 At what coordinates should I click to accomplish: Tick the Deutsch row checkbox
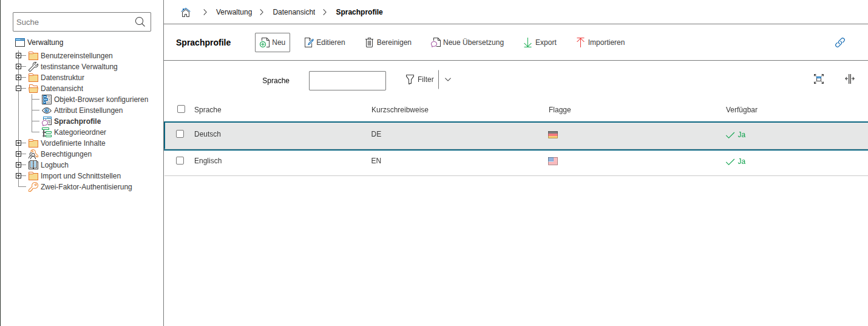click(180, 134)
